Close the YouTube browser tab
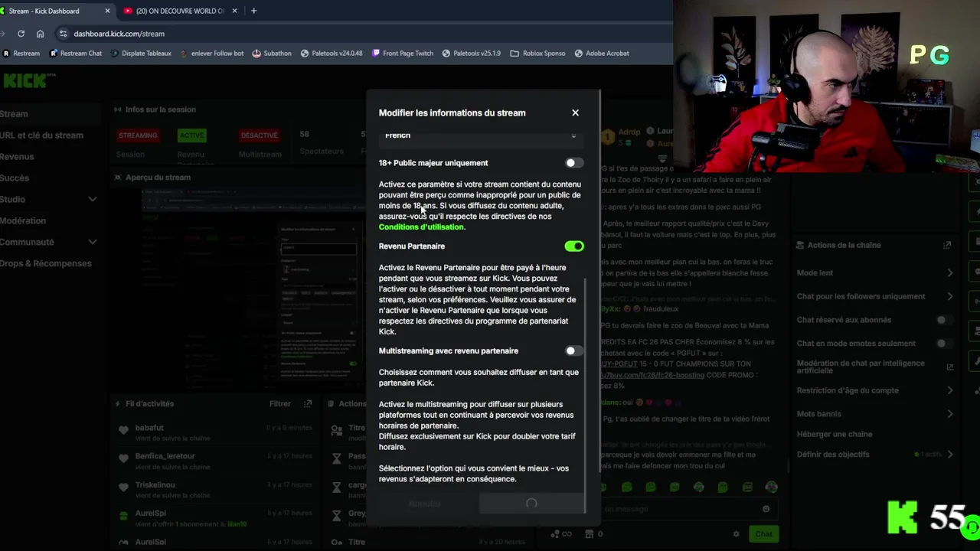980x551 pixels. click(x=234, y=11)
